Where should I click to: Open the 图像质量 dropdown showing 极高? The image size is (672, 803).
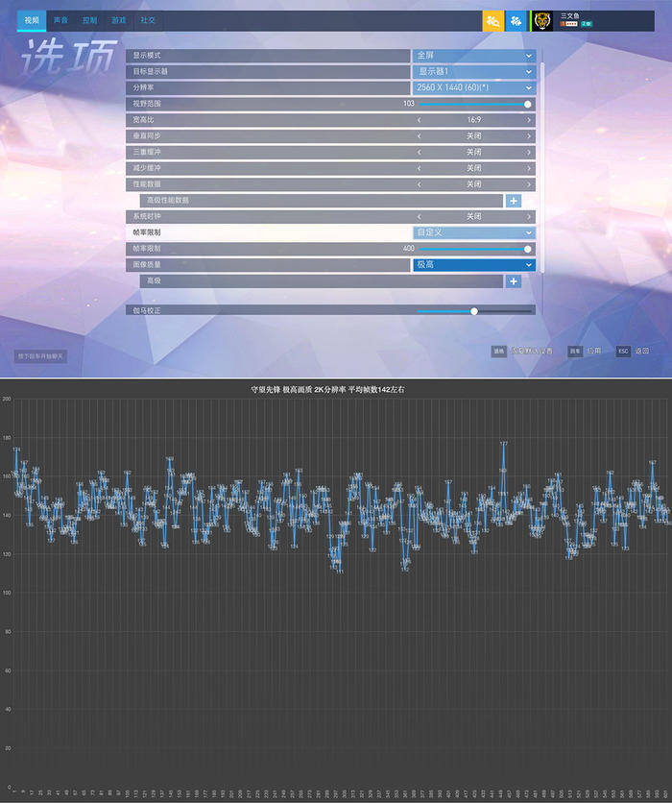[x=474, y=265]
